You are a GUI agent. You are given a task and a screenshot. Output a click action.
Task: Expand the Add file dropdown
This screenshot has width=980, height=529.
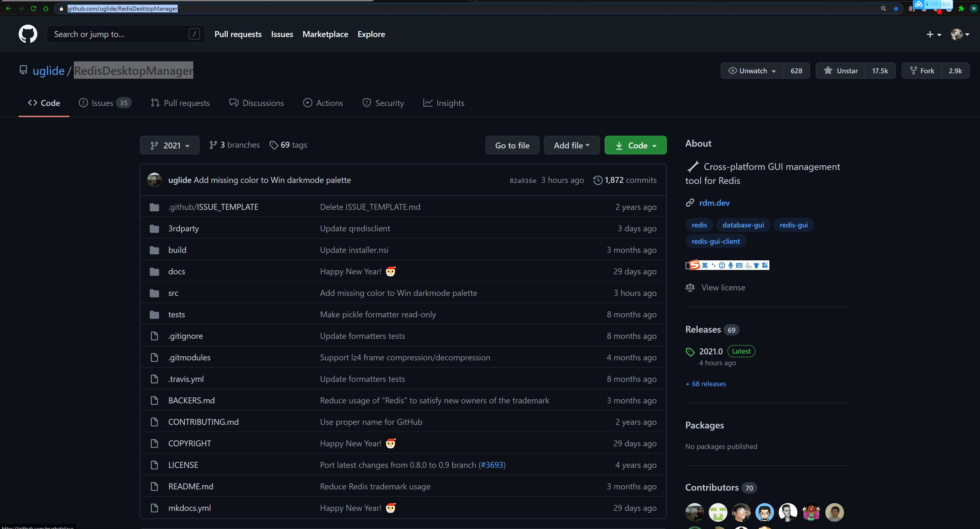point(572,145)
